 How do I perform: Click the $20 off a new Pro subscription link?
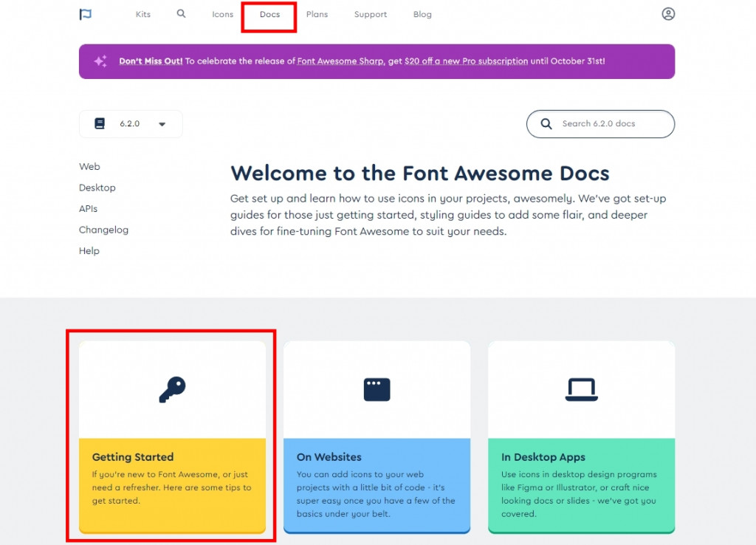click(x=467, y=61)
